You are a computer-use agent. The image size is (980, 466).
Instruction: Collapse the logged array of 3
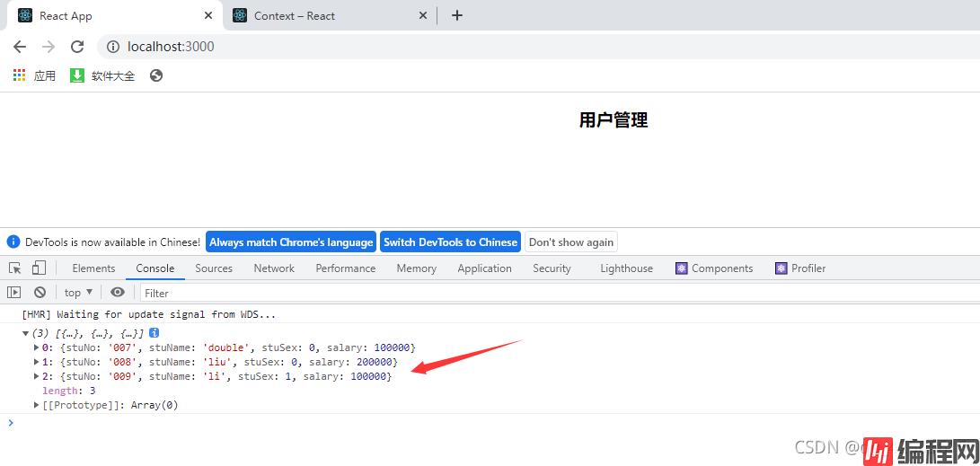(x=26, y=333)
